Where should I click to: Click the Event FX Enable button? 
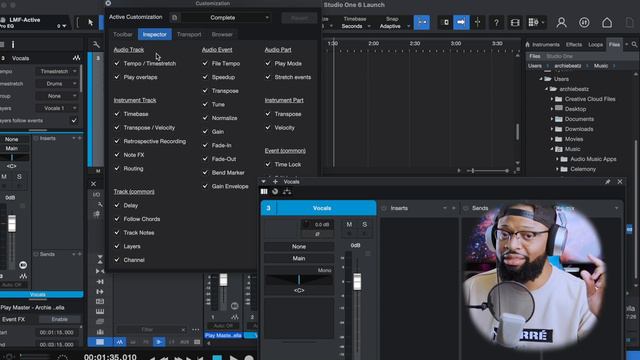60,319
